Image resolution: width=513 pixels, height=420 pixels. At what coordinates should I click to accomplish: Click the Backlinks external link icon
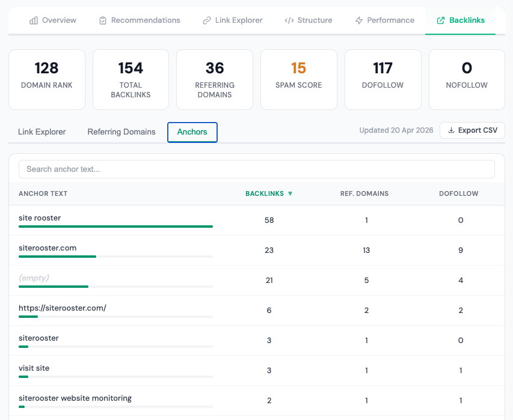441,20
